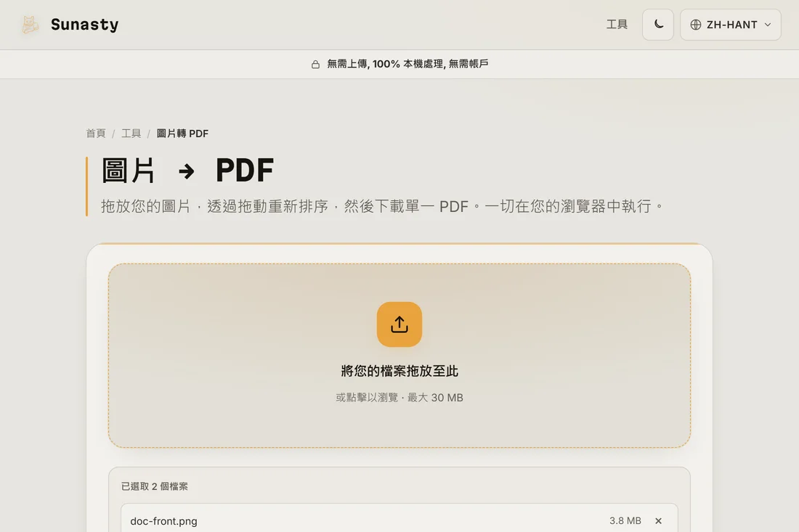Image resolution: width=799 pixels, height=532 pixels.
Task: Select the doc-front.png file row
Action: click(x=399, y=518)
